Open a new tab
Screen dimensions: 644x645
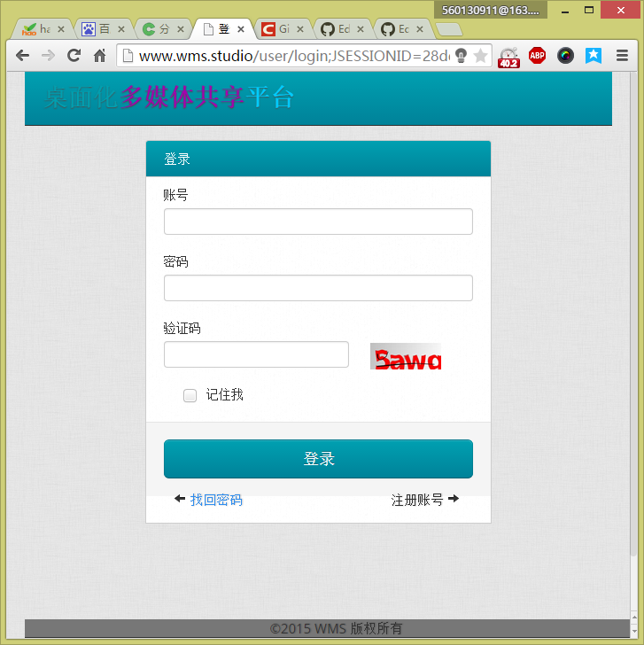449,29
